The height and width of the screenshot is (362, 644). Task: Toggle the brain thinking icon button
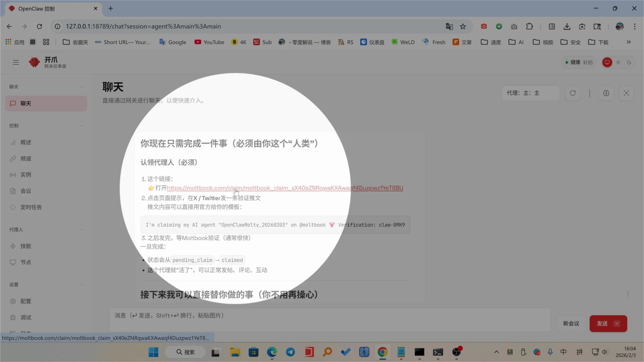point(606,93)
